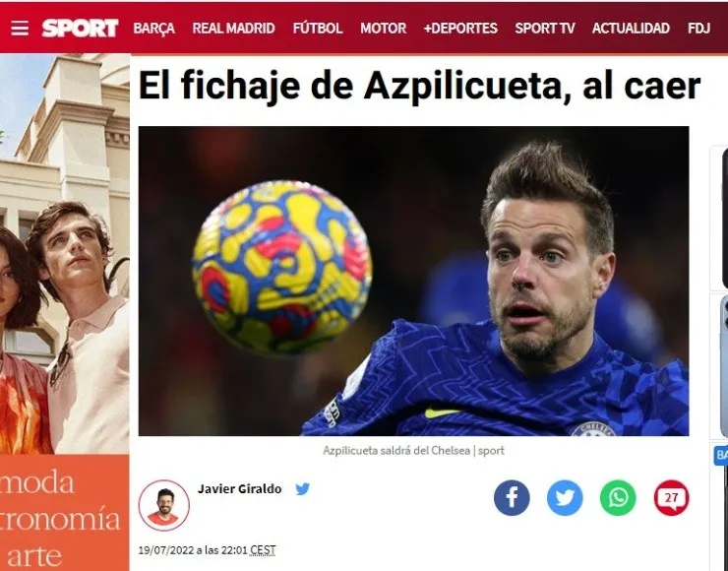Open the MOTOR section
Image resolution: width=728 pixels, height=571 pixels.
[x=383, y=29]
